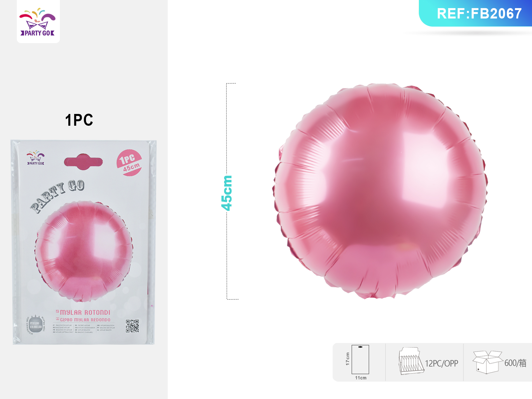This screenshot has height=399, width=532.
Task: Select the REF:FB2067 reference banner
Action: [x=475, y=13]
